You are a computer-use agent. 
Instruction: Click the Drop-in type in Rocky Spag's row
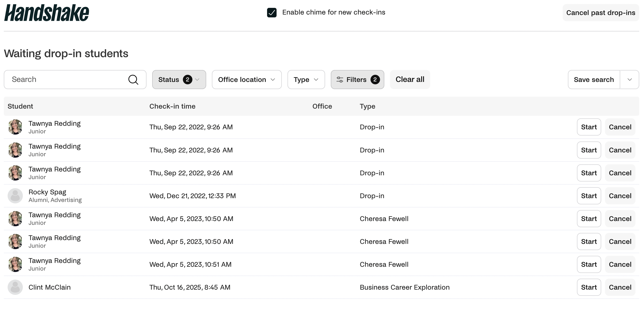click(x=372, y=196)
